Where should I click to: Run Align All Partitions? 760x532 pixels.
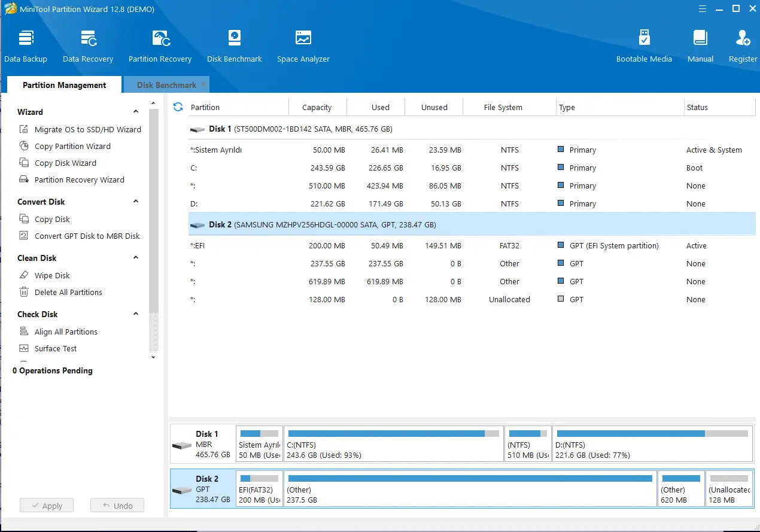59,332
